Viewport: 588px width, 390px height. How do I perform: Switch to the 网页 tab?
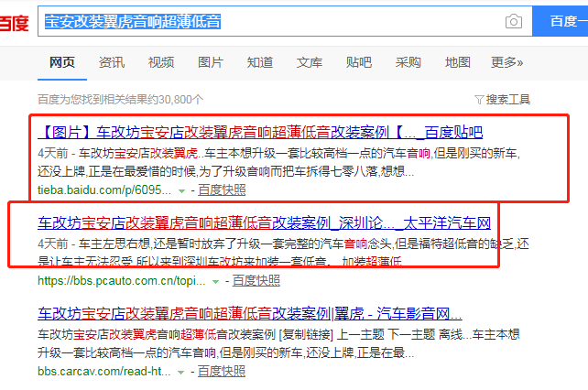62,62
